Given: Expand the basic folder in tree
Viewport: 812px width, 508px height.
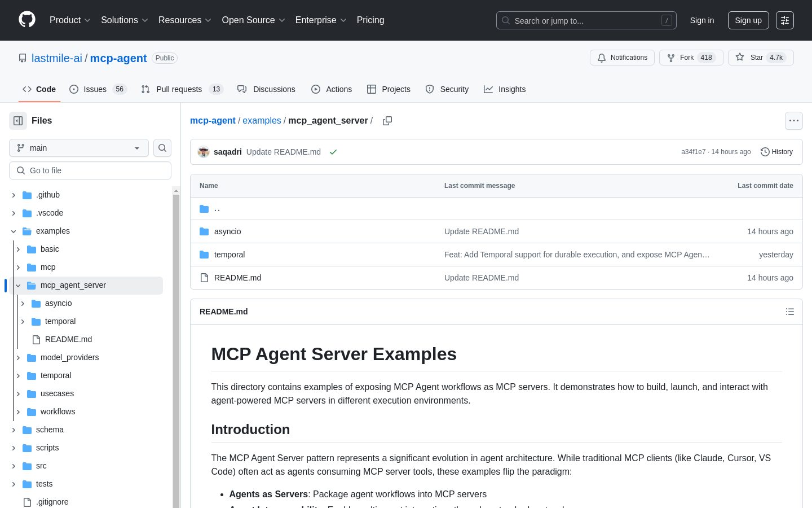Looking at the screenshot, I should (18, 249).
